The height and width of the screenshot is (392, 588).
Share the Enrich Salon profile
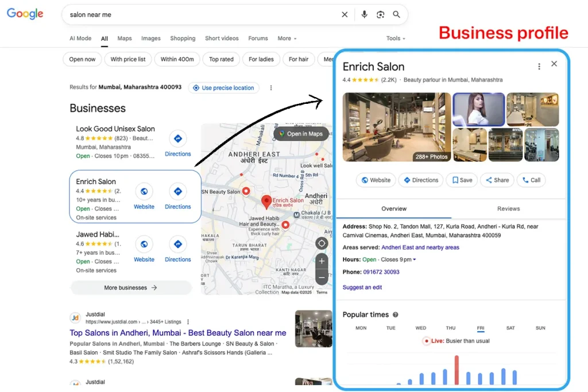coord(497,180)
